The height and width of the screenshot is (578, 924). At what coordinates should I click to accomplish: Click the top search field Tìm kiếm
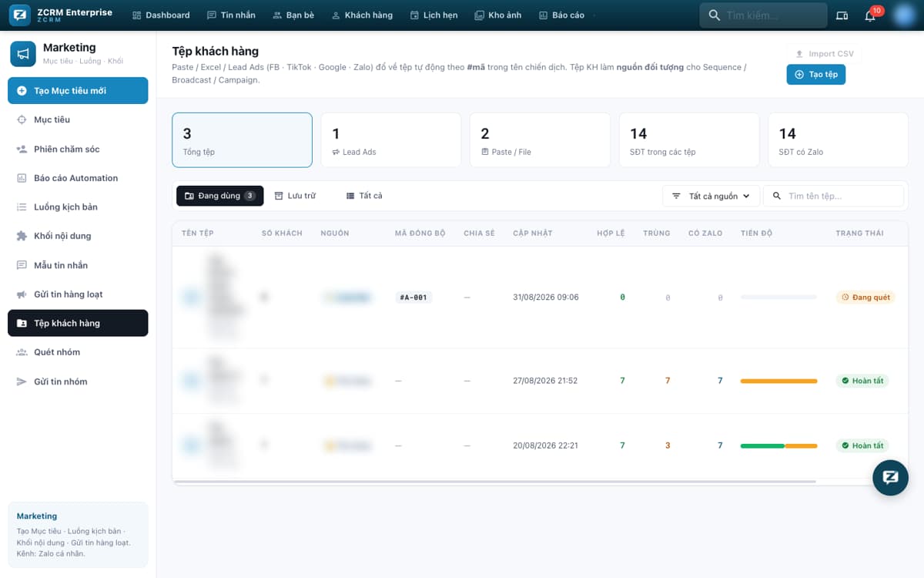click(764, 15)
